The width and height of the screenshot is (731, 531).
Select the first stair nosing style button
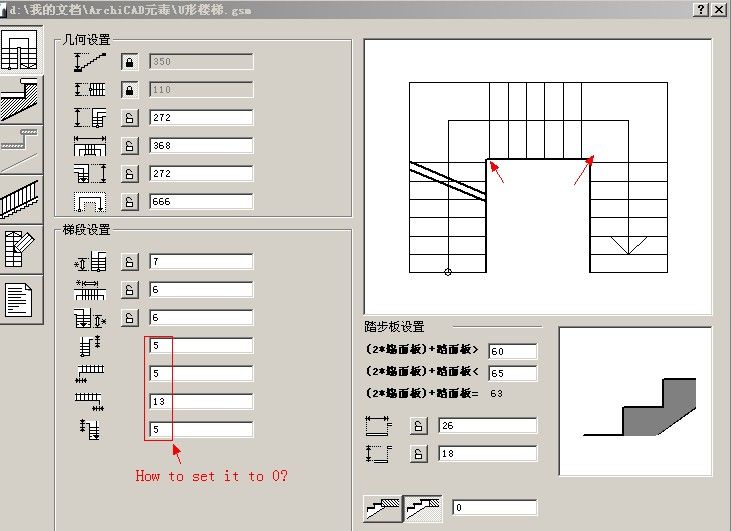click(x=383, y=508)
